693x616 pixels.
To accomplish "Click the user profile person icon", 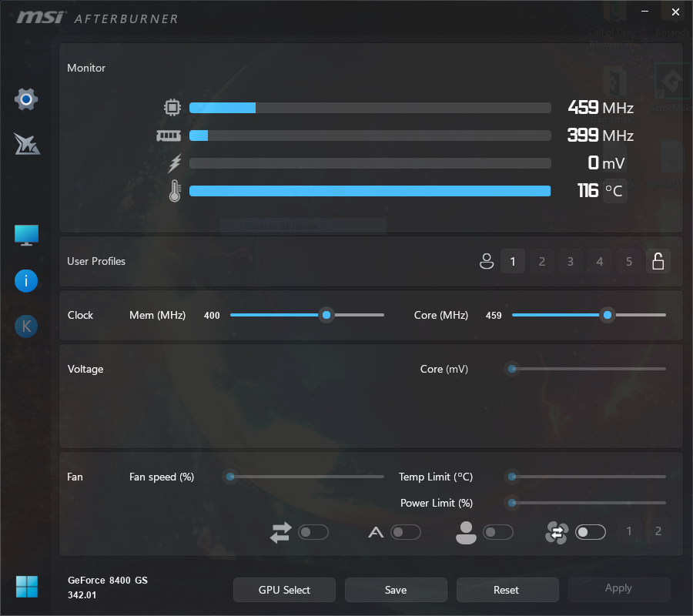I will [x=487, y=261].
